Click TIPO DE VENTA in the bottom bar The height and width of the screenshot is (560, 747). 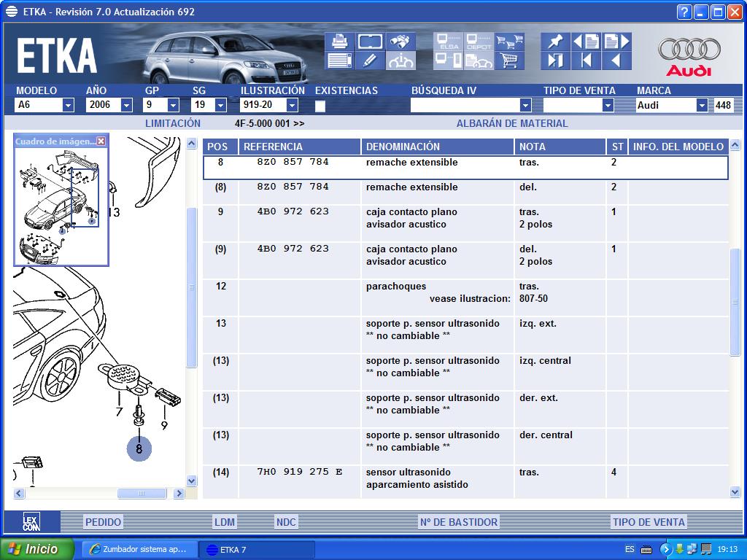point(649,522)
